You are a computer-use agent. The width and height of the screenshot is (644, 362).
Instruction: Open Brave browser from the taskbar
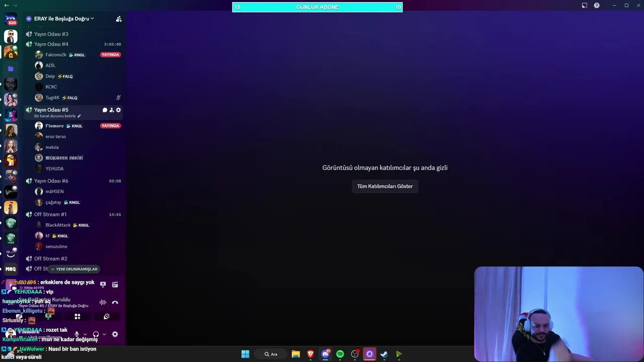[310, 354]
